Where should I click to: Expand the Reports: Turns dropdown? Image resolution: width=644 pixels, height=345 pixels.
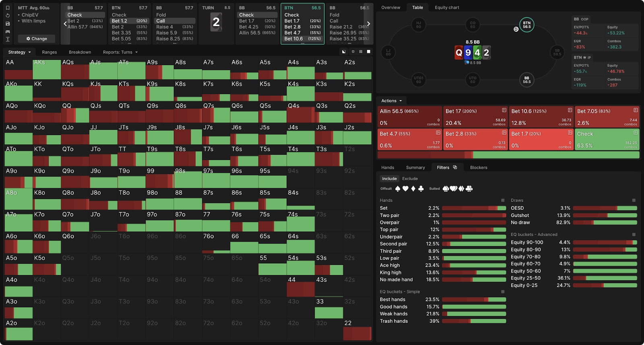120,52
